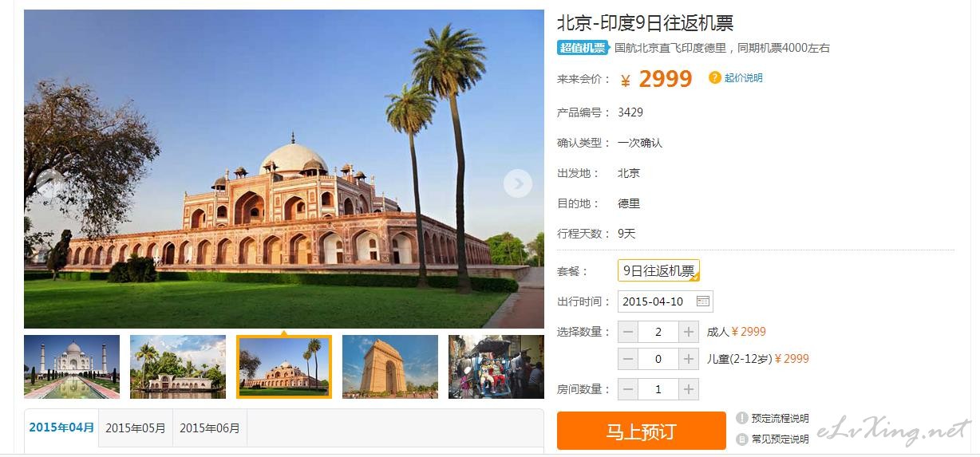Decrease child quantity with minus button
This screenshot has width=980, height=457.
point(628,359)
